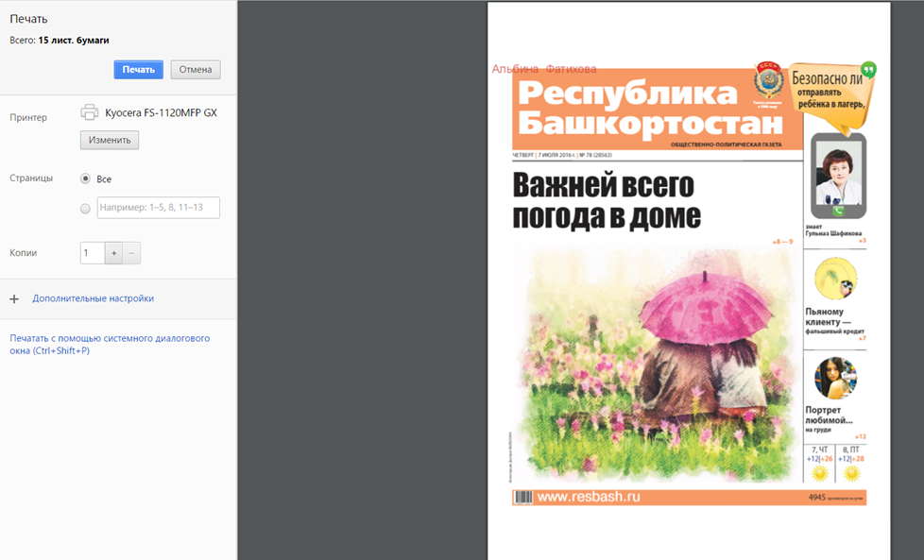Click the USSR order emblem on the masthead
The image size is (924, 560).
point(768,81)
